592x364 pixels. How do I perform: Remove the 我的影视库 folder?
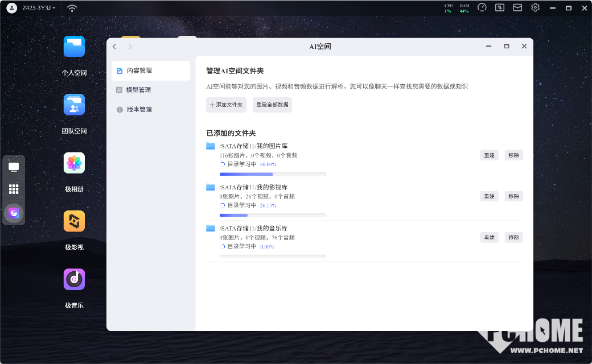coord(513,196)
